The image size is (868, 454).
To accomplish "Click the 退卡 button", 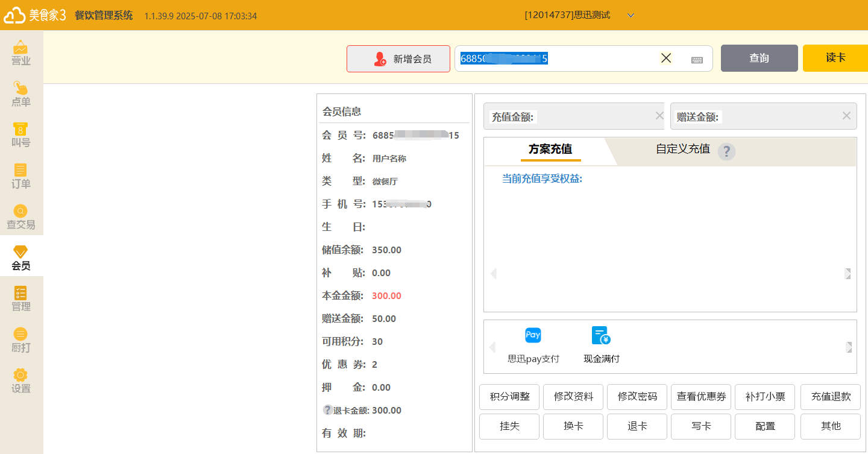I will 637,426.
